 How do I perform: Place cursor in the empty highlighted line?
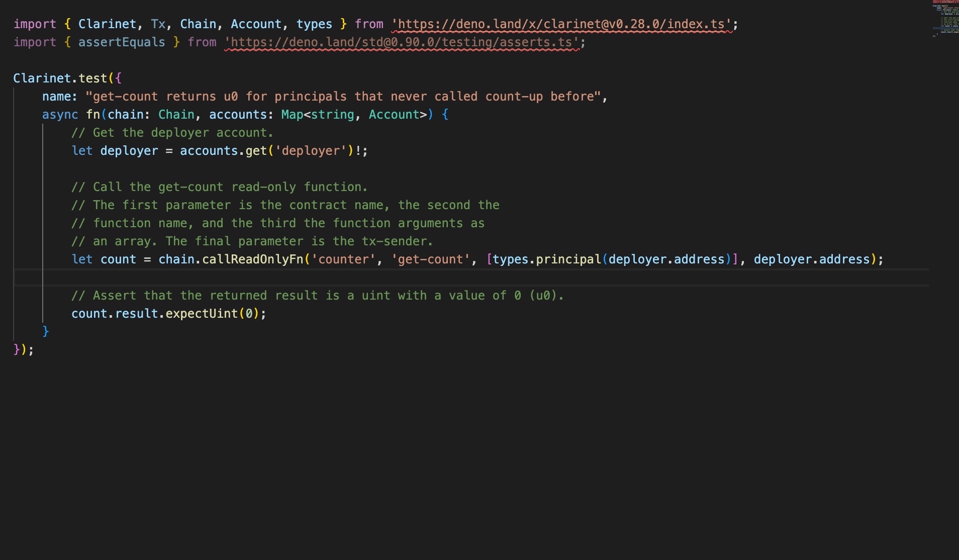[x=471, y=277]
